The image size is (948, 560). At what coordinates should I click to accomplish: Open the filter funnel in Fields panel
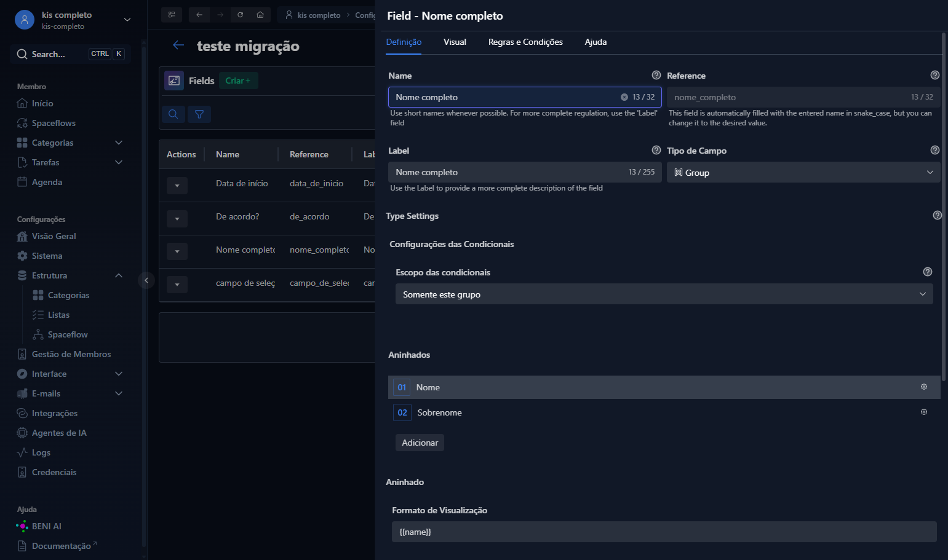click(x=199, y=114)
